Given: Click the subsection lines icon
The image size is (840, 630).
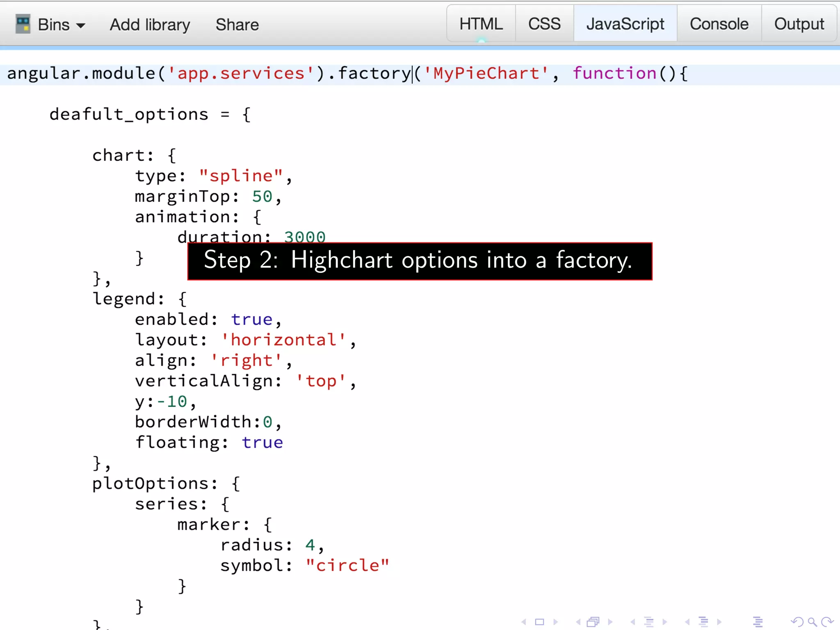Looking at the screenshot, I should [x=649, y=622].
